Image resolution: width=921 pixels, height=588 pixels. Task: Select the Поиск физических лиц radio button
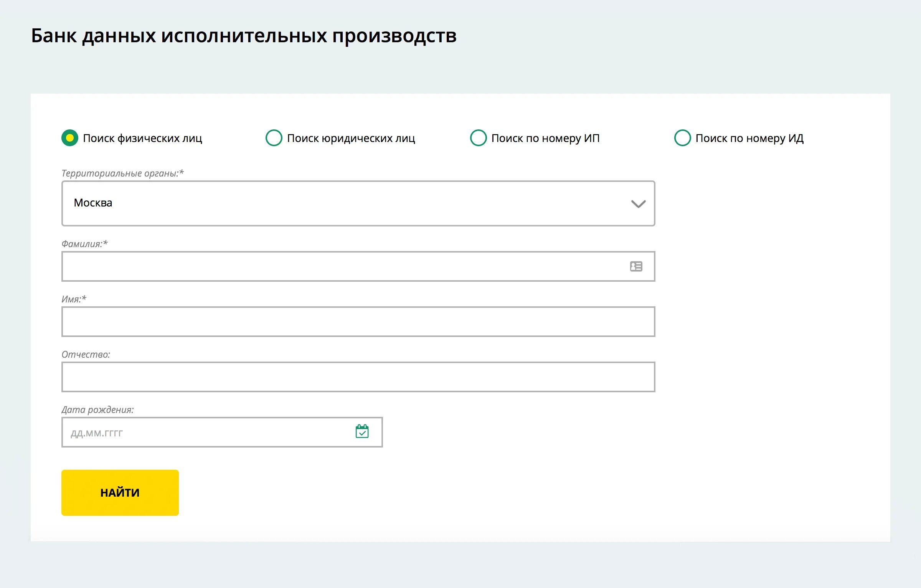[x=70, y=138]
